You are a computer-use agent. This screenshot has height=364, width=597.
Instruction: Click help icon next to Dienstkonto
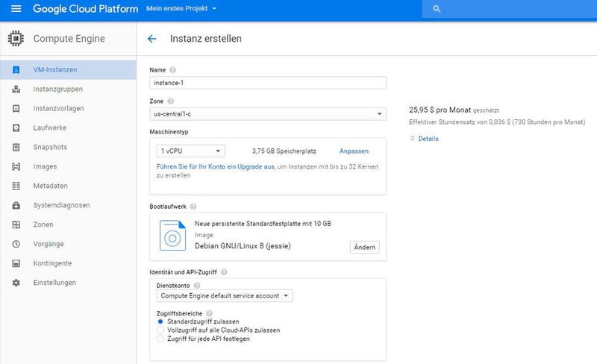point(197,286)
